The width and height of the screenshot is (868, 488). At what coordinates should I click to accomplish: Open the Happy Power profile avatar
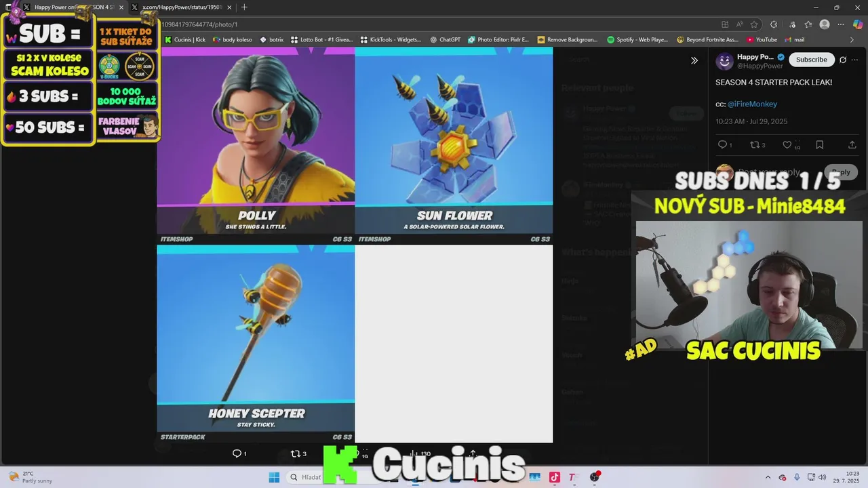(725, 61)
